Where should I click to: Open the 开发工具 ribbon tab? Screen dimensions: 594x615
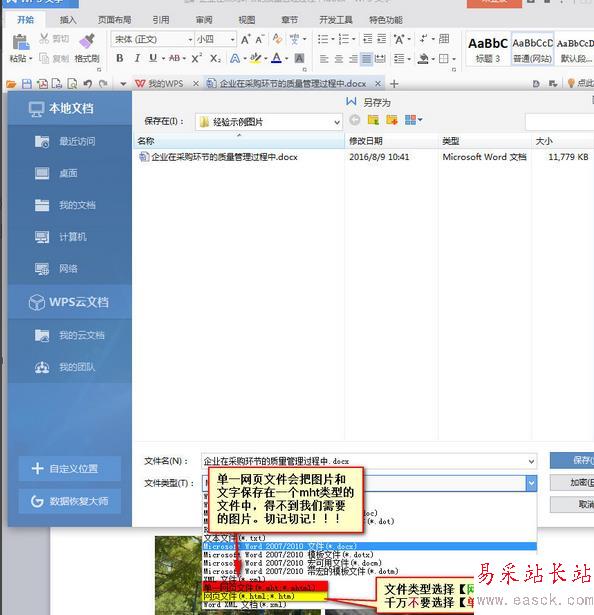click(336, 20)
